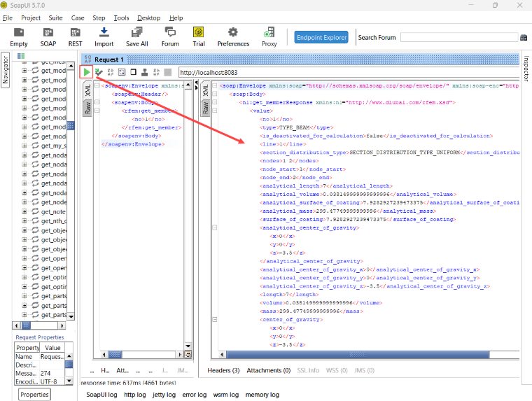This screenshot has width=532, height=401.
Task: Click the fourth request toolbar icon with arrows
Action: click(122, 72)
